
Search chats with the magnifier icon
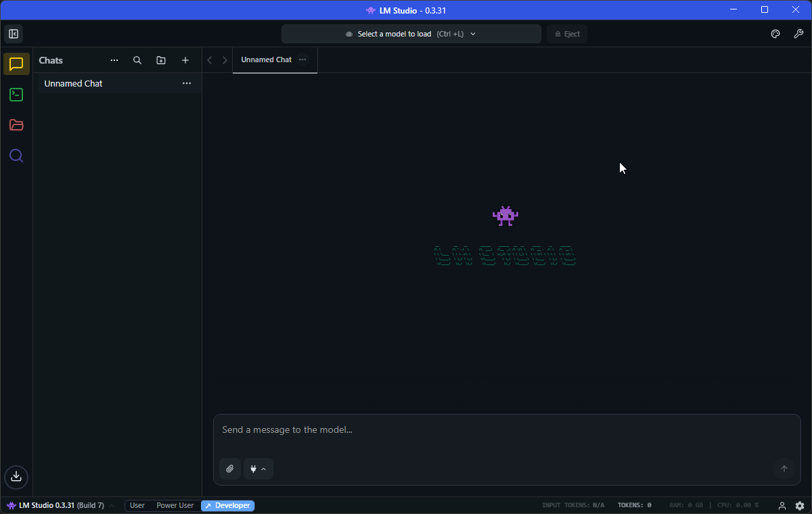click(137, 60)
